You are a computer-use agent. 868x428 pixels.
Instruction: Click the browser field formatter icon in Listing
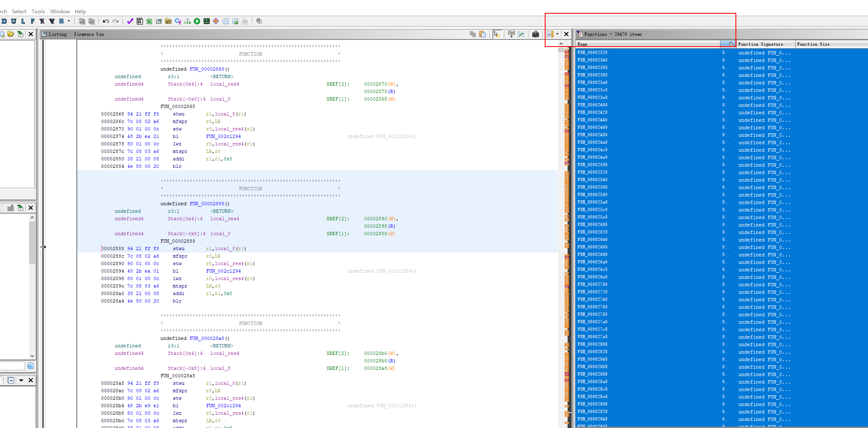coord(511,34)
